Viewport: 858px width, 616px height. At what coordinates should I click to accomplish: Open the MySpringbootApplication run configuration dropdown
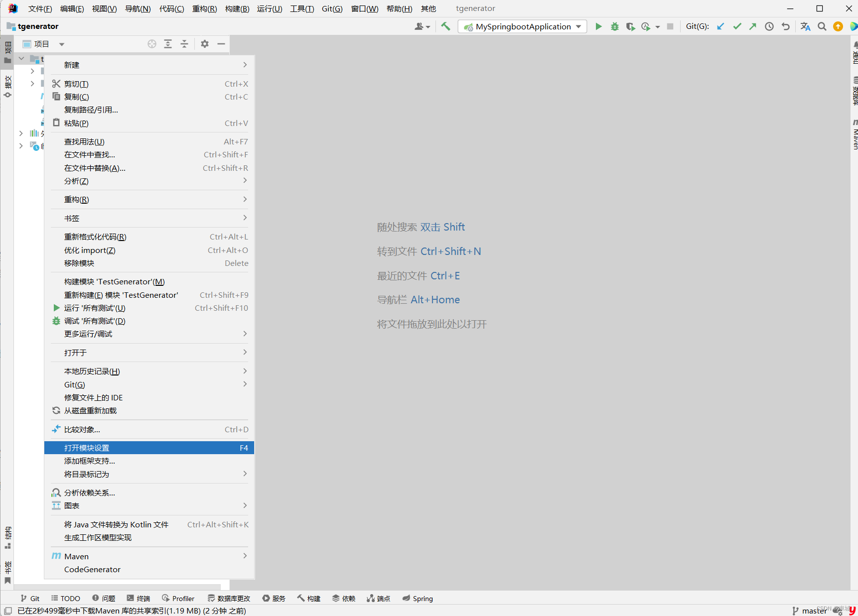522,26
